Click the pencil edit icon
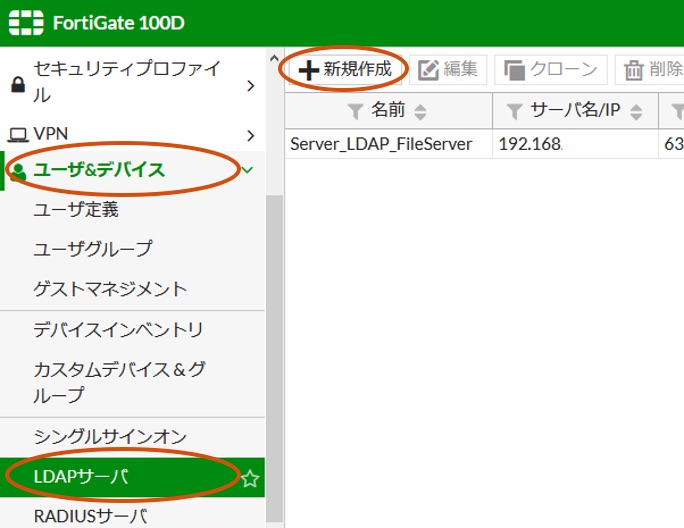Viewport: 684px width, 528px height. [x=428, y=70]
